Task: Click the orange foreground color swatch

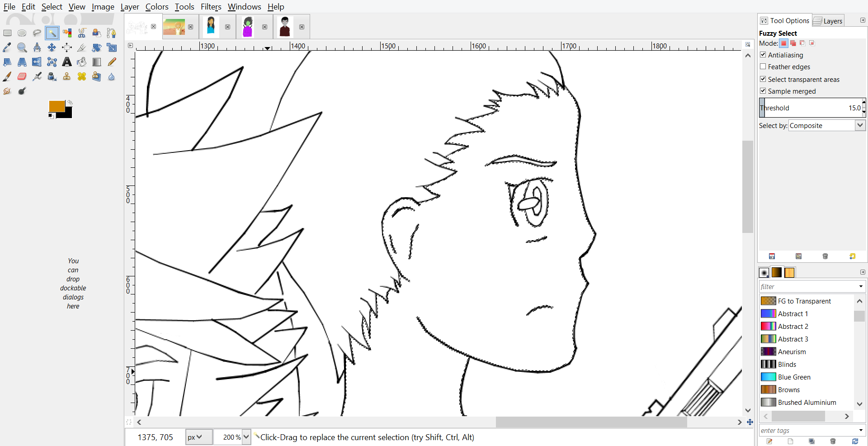Action: point(56,106)
